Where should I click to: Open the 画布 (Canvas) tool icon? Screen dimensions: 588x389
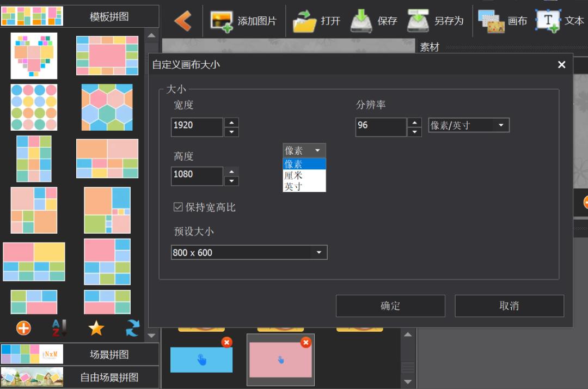(492, 20)
